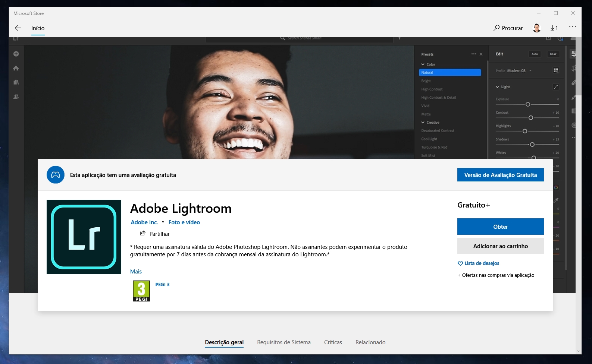
Task: Click the Adobe Lightroom app icon
Action: coord(84,237)
